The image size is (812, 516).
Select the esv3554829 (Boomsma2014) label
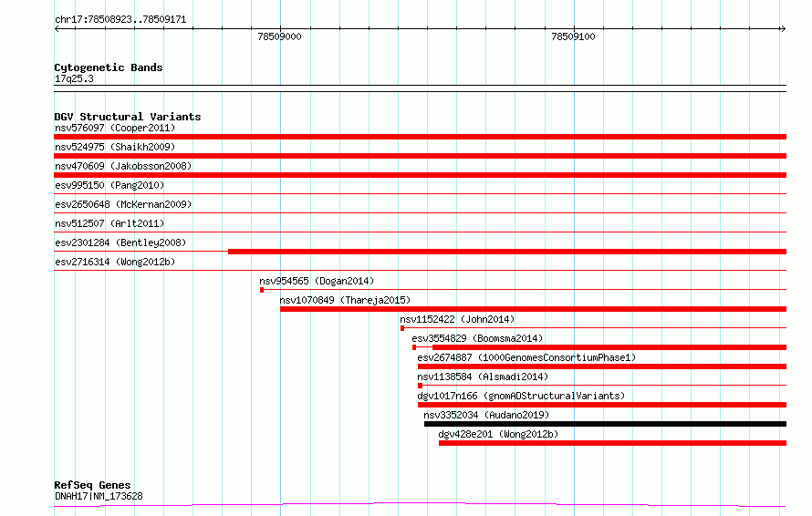[x=477, y=338]
